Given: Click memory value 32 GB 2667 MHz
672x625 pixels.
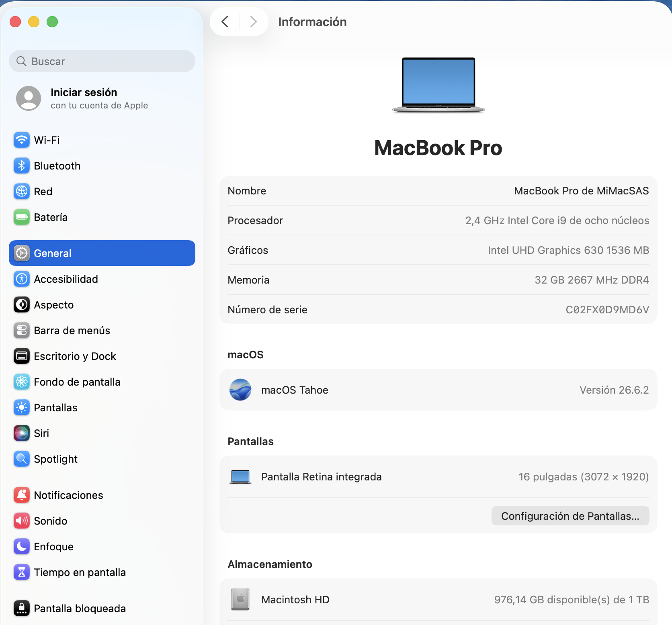Looking at the screenshot, I should [x=592, y=280].
